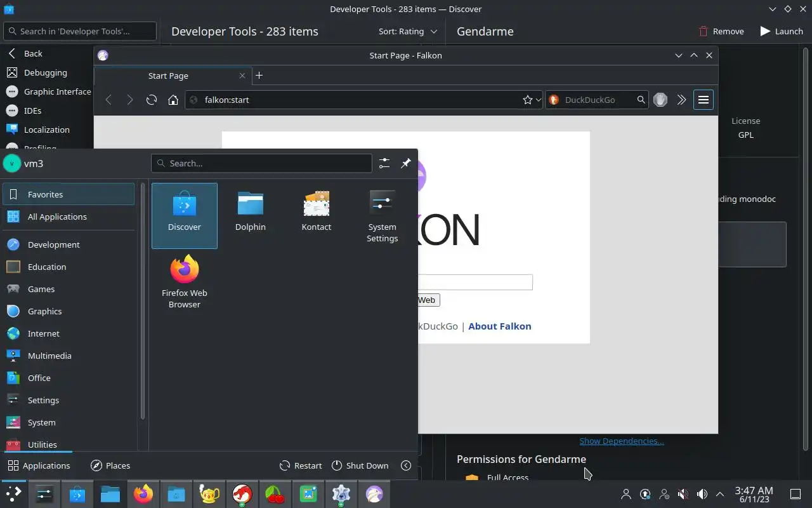The width and height of the screenshot is (812, 508).
Task: Open System Settings from favorites
Action: (382, 215)
